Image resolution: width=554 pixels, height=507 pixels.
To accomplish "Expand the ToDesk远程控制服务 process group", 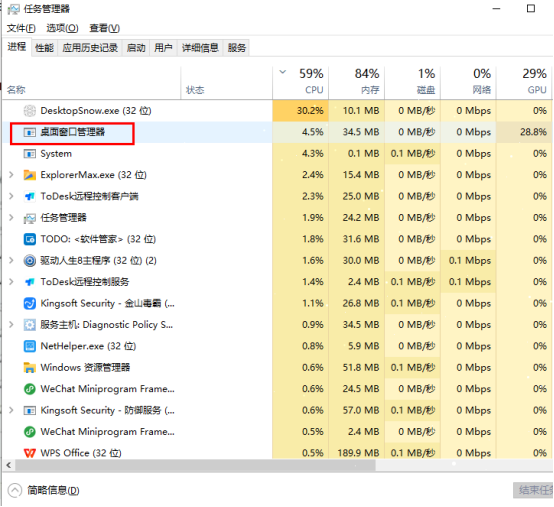I will (x=11, y=282).
